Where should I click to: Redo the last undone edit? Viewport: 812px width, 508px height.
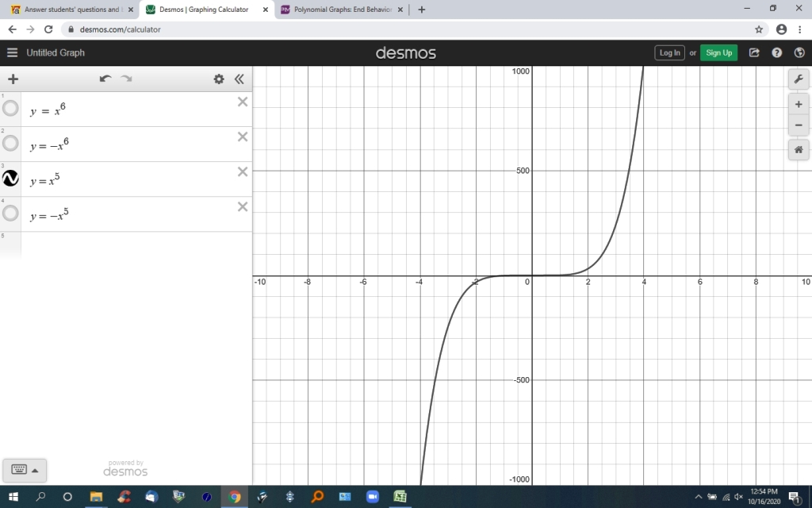(x=126, y=79)
